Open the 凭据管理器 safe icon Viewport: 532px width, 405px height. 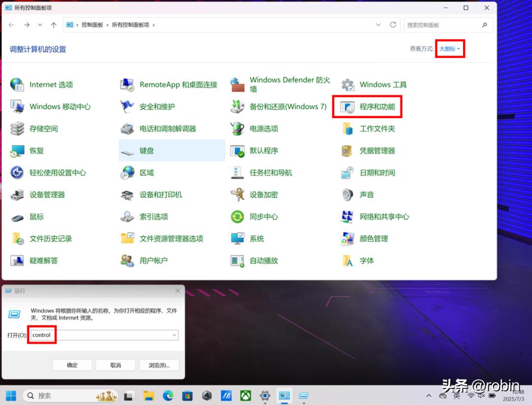[347, 151]
